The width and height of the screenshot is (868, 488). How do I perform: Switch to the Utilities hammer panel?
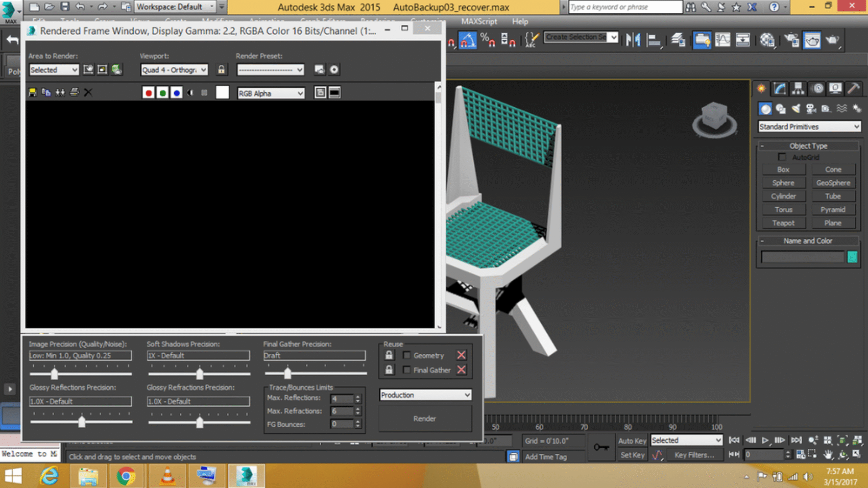[x=853, y=88]
